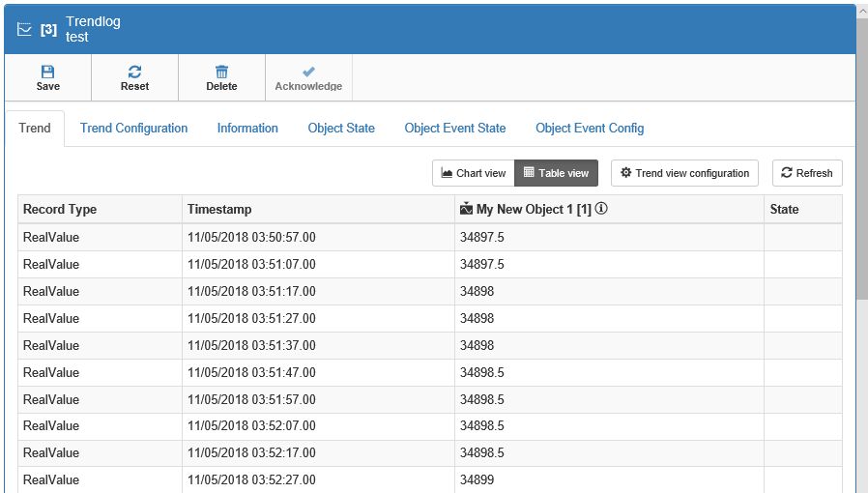Click the trendlog chart icon in header
Viewport: 868px width, 493px height.
pos(25,29)
